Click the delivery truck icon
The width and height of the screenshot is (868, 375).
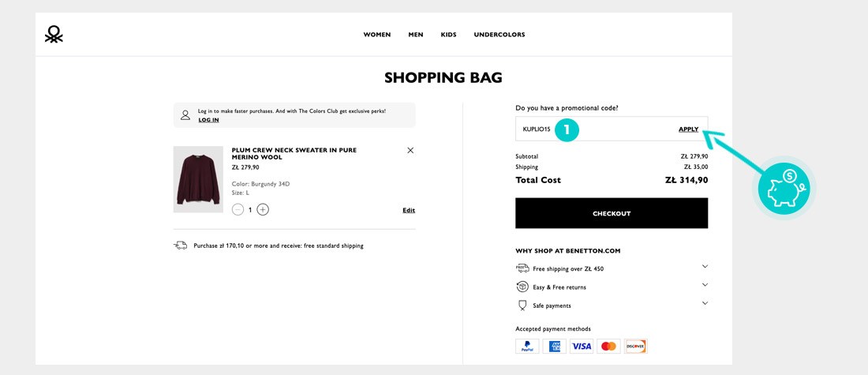[x=181, y=246]
